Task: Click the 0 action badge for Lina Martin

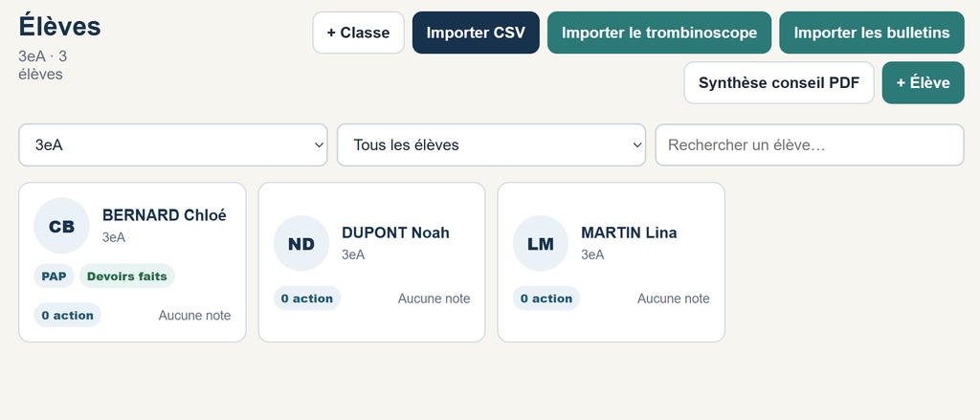Action: 546,298
